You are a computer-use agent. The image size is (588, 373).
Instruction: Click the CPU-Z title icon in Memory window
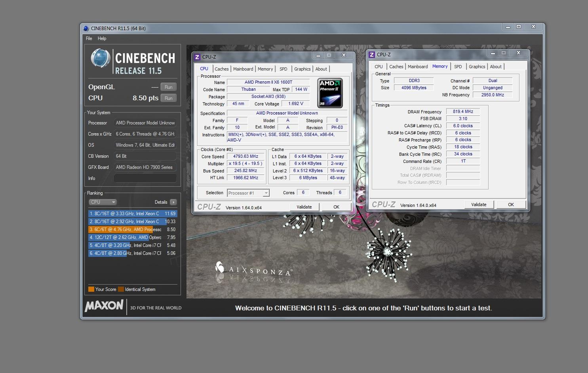(x=372, y=55)
